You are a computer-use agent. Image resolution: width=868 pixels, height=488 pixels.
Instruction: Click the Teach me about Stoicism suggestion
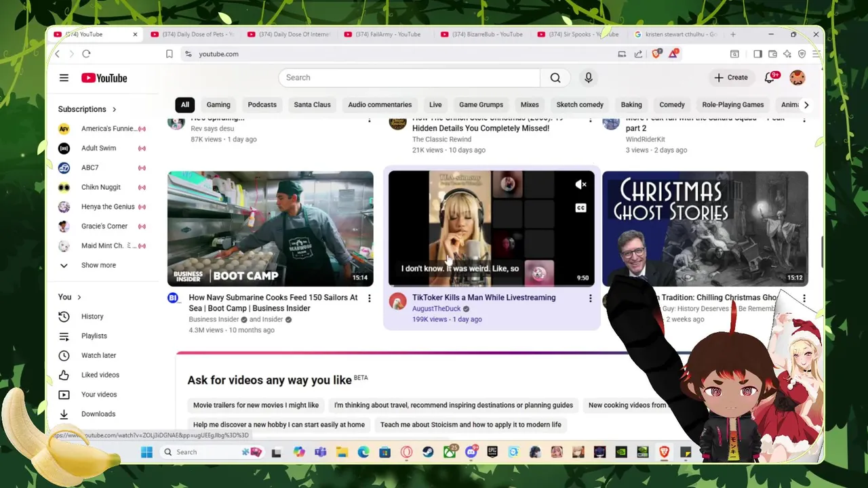tap(471, 425)
